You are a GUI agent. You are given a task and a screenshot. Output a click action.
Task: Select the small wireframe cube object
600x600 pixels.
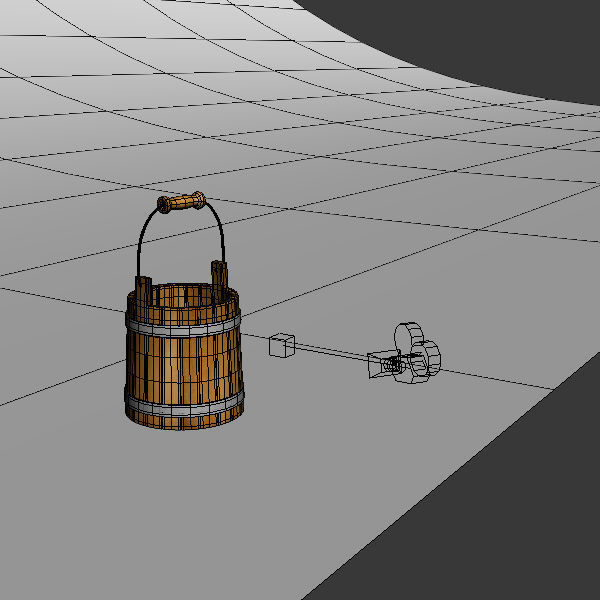282,345
